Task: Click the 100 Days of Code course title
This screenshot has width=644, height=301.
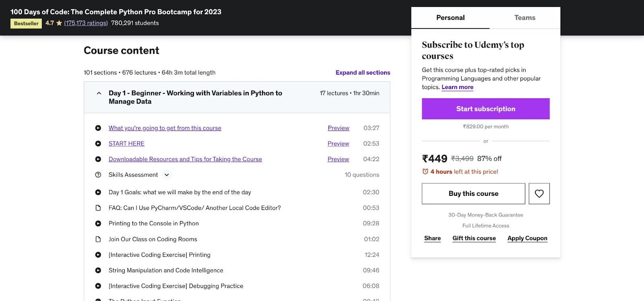Action: click(x=116, y=12)
